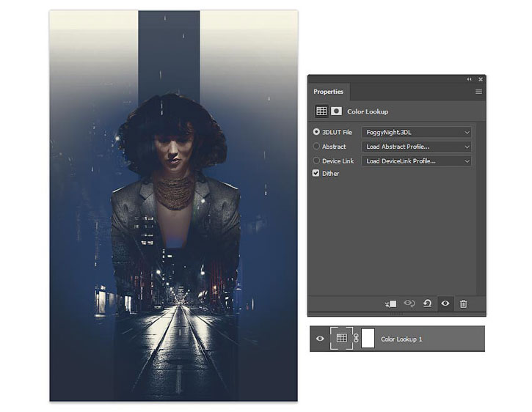
Task: Select the Abstract radio button
Action: click(x=316, y=146)
